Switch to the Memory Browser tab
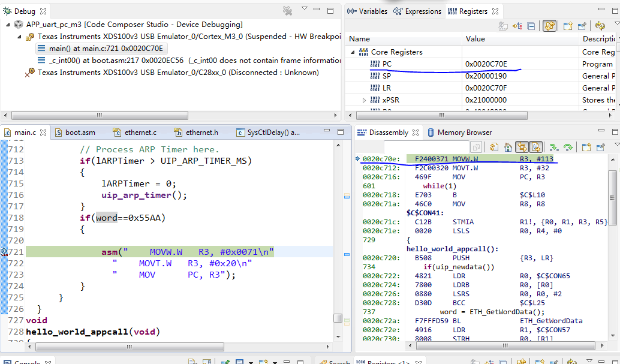620x364 pixels. pyautogui.click(x=459, y=133)
